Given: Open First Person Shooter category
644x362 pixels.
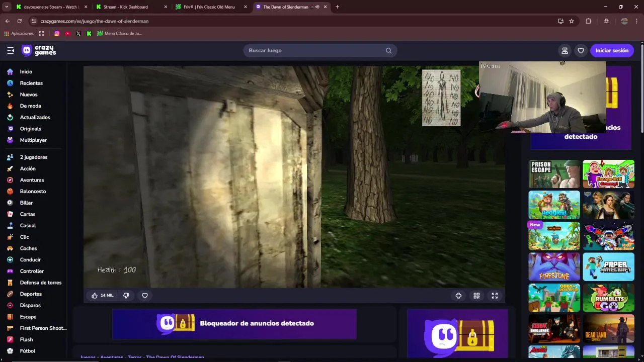Looking at the screenshot, I should pyautogui.click(x=43, y=328).
